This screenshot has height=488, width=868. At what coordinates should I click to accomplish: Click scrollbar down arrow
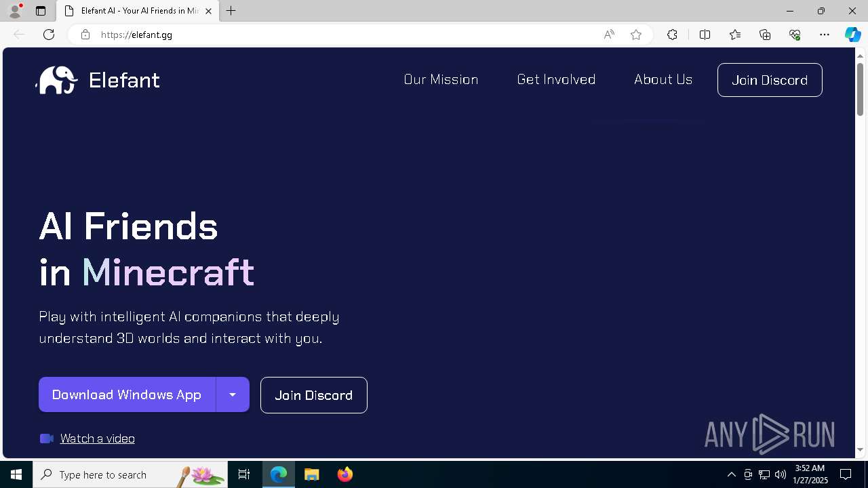(x=861, y=449)
